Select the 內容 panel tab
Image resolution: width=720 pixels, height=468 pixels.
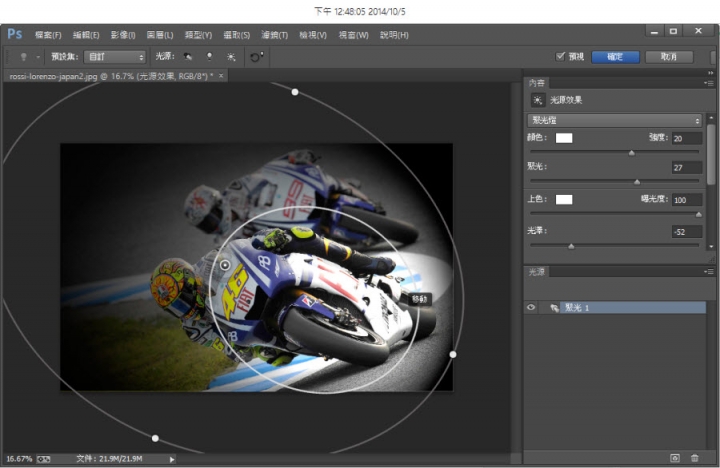(x=536, y=83)
